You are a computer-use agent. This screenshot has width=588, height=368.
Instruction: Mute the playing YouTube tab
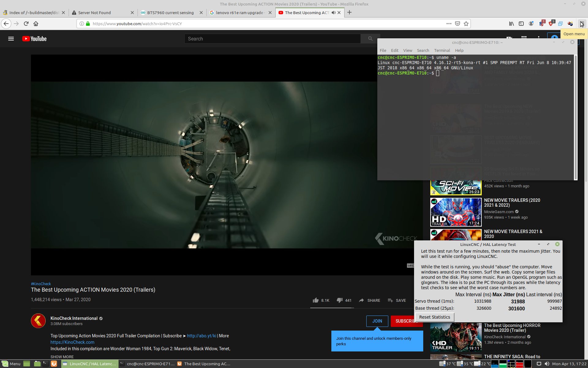point(334,13)
